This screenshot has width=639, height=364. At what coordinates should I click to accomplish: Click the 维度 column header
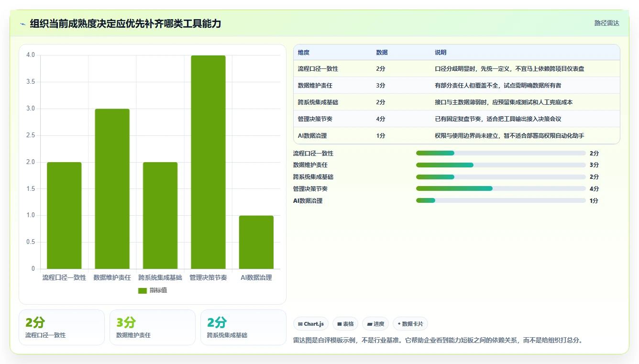tap(304, 53)
